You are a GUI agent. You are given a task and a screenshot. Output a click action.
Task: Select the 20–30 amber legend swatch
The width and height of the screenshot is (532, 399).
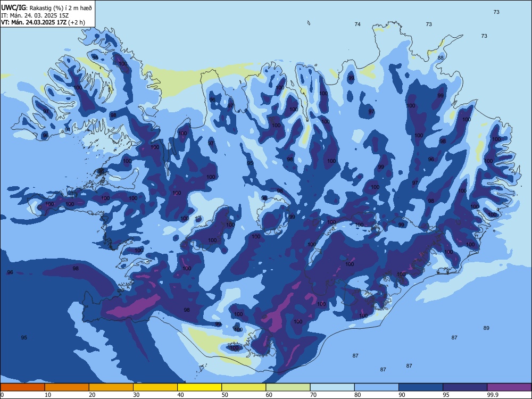point(111,387)
